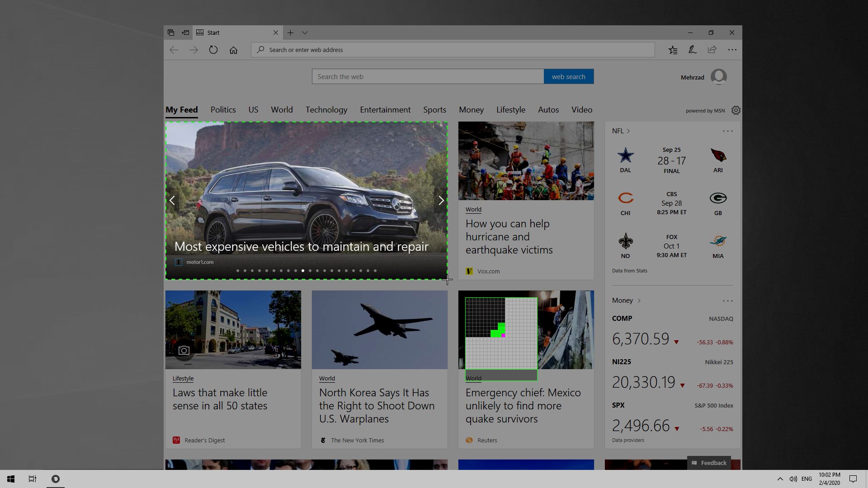Open the Settings and more ellipsis menu
The width and height of the screenshot is (868, 488).
click(x=732, y=50)
